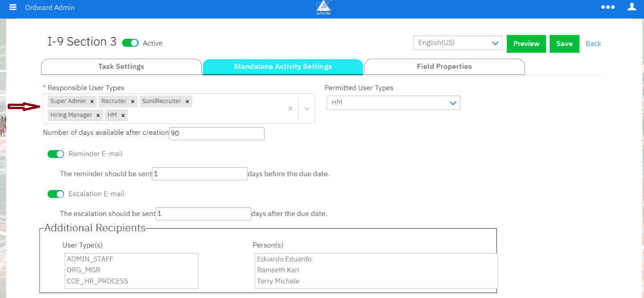Turn off Escalation E-mail toggle
The width and height of the screenshot is (644, 298).
pyautogui.click(x=56, y=194)
